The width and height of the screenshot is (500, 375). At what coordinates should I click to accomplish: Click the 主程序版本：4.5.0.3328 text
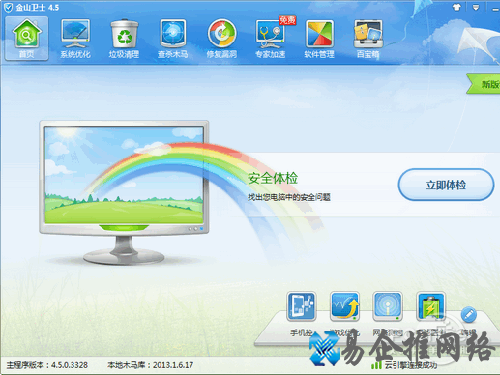click(47, 365)
